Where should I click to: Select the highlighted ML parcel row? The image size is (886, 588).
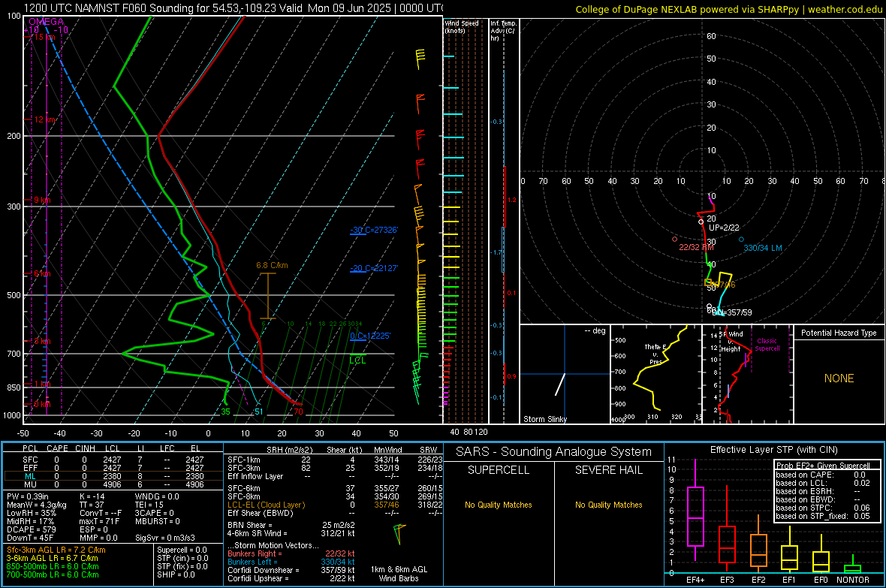(x=113, y=476)
